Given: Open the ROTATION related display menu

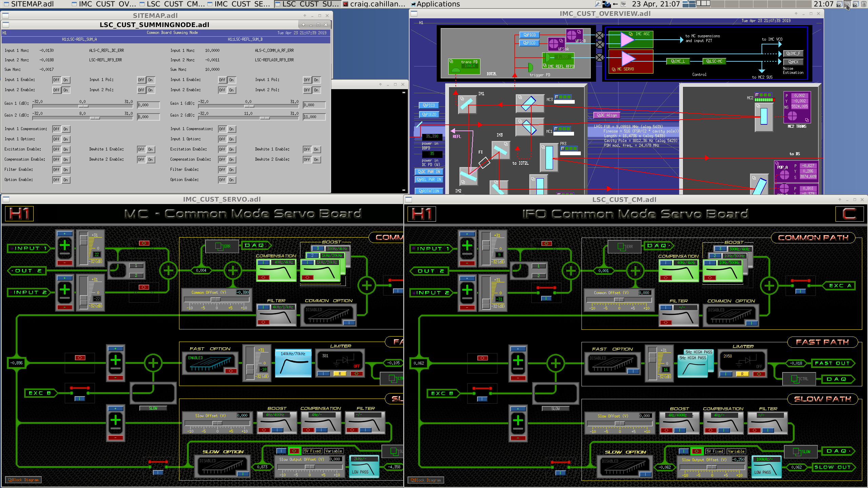Looking at the screenshot, I should coord(429,191).
